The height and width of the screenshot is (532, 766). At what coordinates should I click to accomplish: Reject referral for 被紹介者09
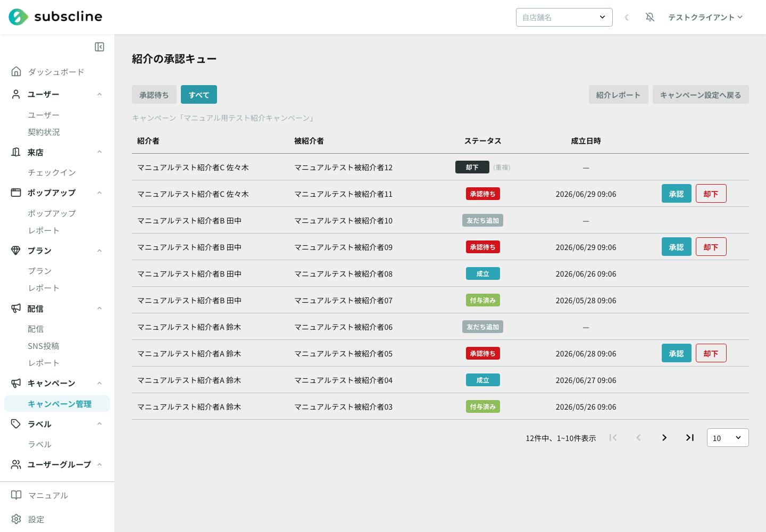click(x=711, y=247)
